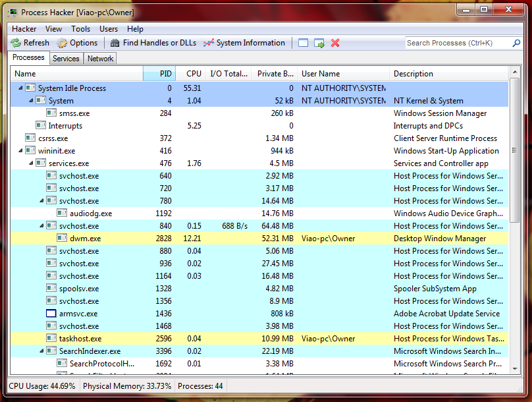Click the Interrupts process icon

tap(41, 125)
